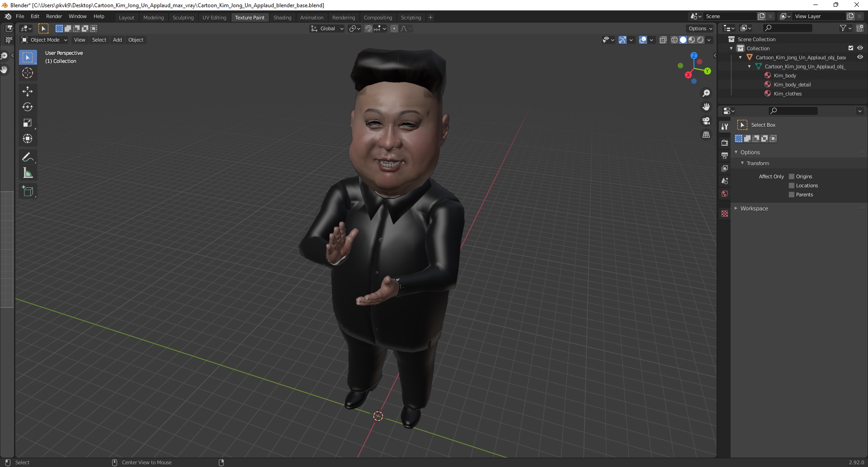Open the viewport Select menu
868x467 pixels.
(x=99, y=40)
